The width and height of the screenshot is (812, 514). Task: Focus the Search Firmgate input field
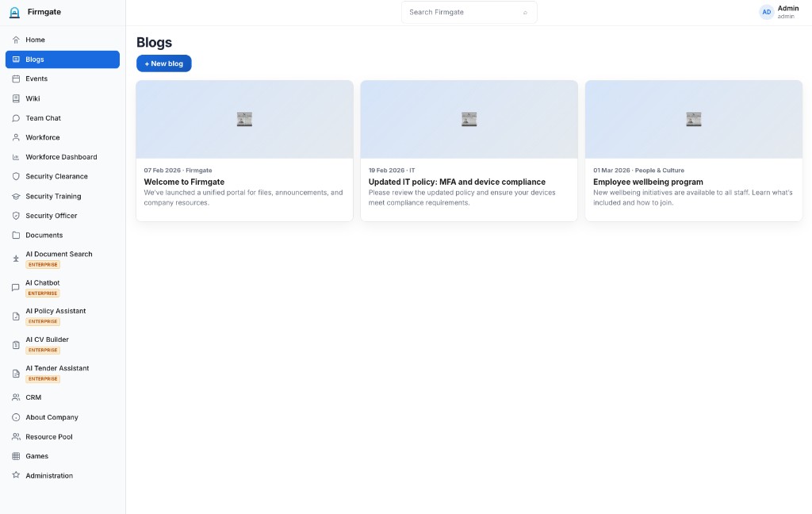tap(469, 13)
